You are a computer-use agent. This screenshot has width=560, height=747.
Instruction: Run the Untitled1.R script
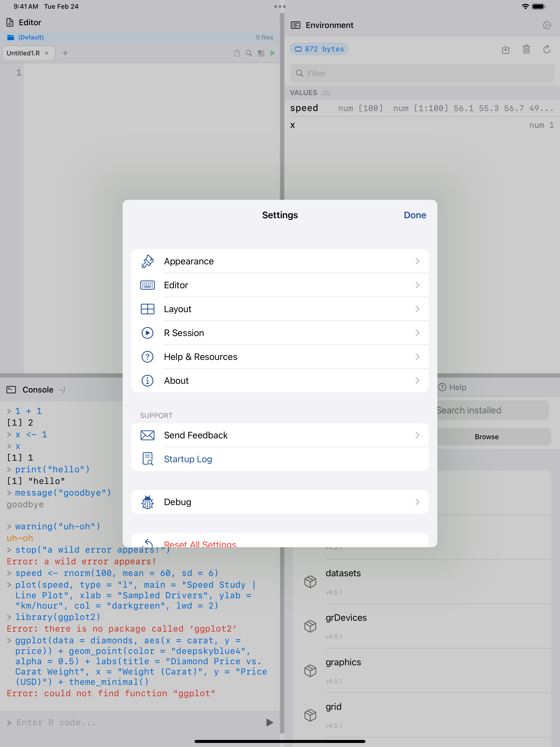tap(273, 53)
